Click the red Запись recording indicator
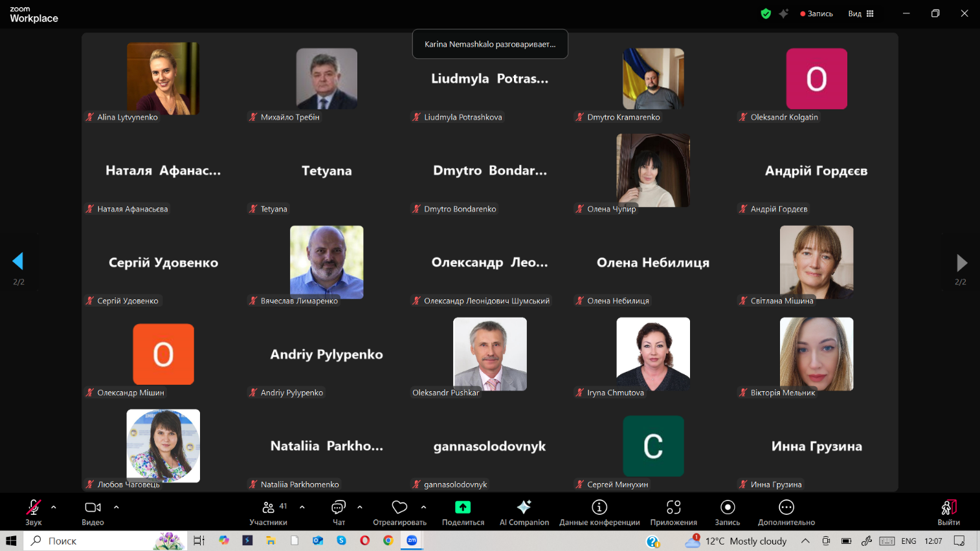Screen dimensions: 980x551 coord(817,14)
